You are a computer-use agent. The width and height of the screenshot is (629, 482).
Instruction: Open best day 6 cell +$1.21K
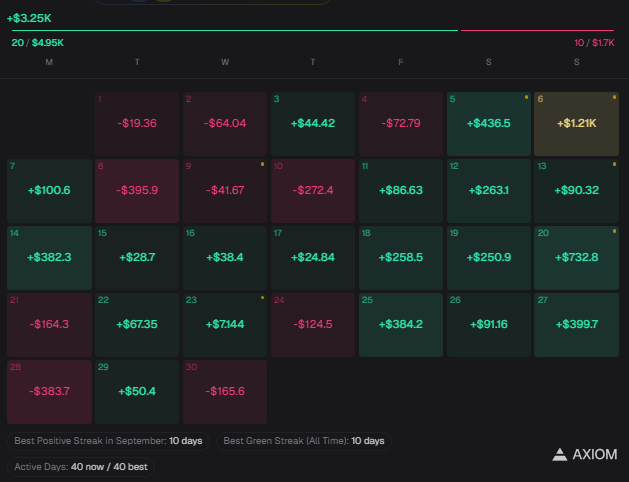(576, 124)
